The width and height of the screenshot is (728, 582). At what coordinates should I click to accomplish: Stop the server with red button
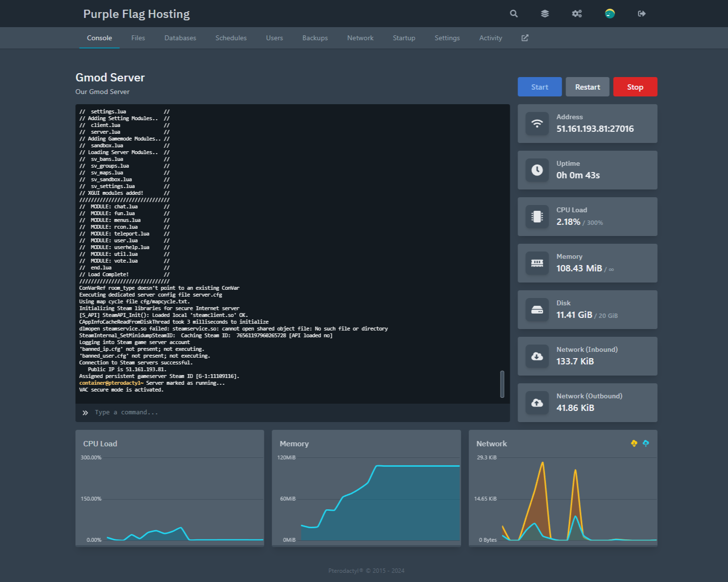click(x=635, y=87)
